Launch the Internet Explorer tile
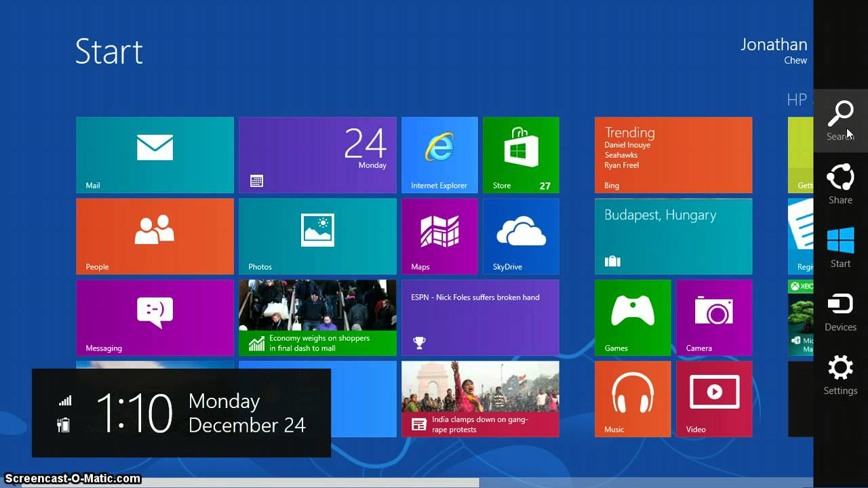868x488 pixels. pos(439,155)
